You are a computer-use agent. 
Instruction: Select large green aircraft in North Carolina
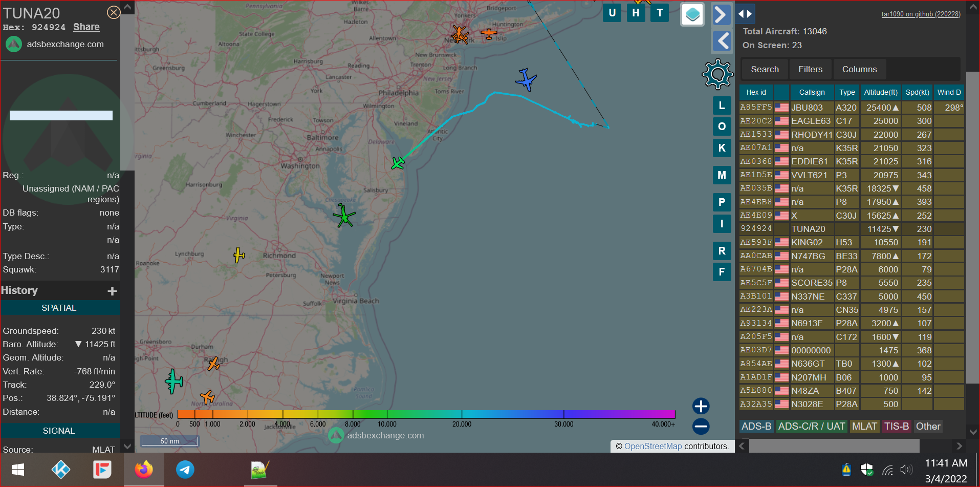point(174,382)
